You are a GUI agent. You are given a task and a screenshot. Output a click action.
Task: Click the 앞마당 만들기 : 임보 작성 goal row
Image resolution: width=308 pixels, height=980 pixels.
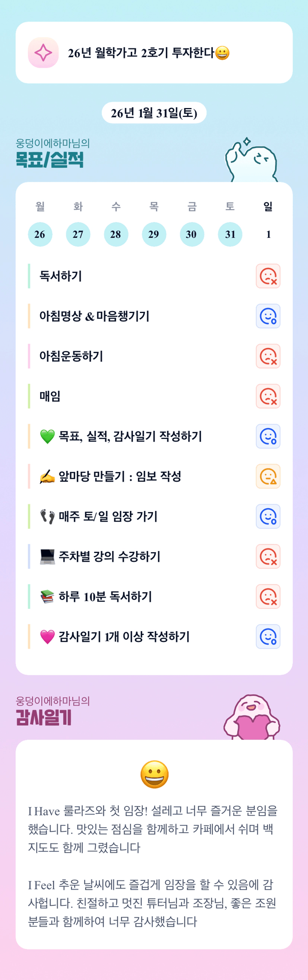pyautogui.click(x=120, y=476)
